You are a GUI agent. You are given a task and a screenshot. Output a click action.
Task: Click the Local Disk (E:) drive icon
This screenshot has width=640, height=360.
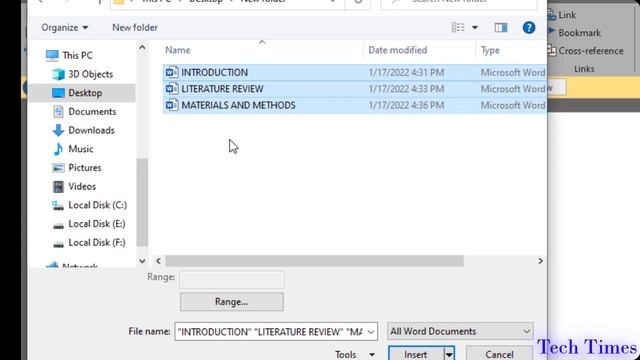coord(58,225)
